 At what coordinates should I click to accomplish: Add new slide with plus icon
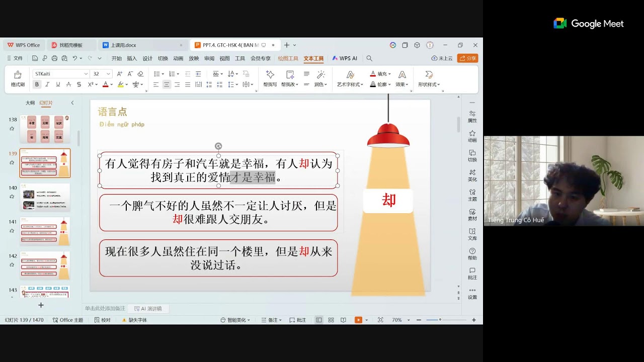(41, 305)
